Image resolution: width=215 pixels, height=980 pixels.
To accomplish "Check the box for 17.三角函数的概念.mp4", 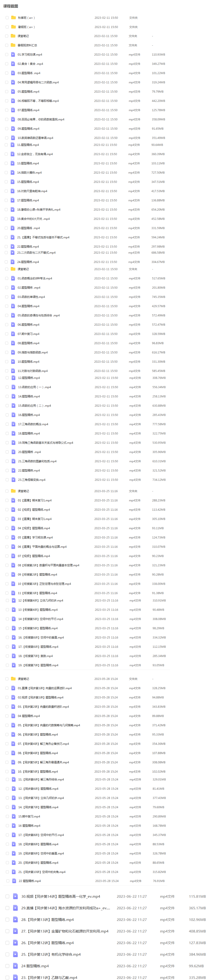I will (x=7, y=424).
